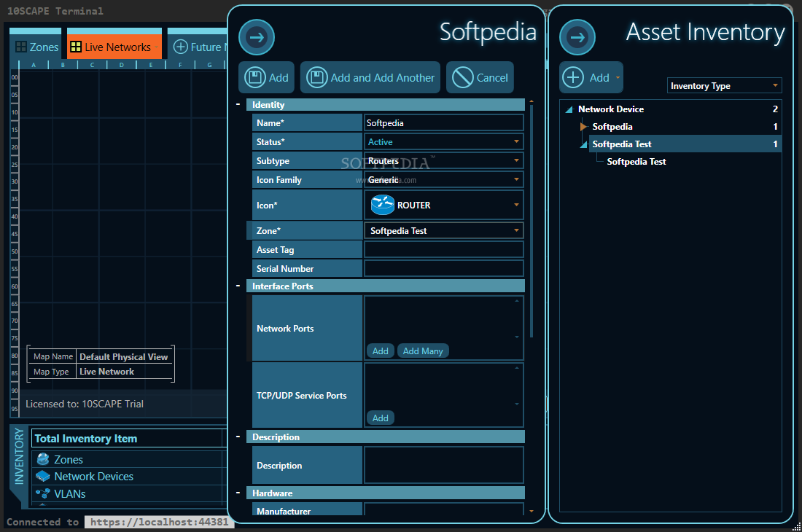Click the Network Devices switch icon
802x532 pixels.
pyautogui.click(x=43, y=477)
